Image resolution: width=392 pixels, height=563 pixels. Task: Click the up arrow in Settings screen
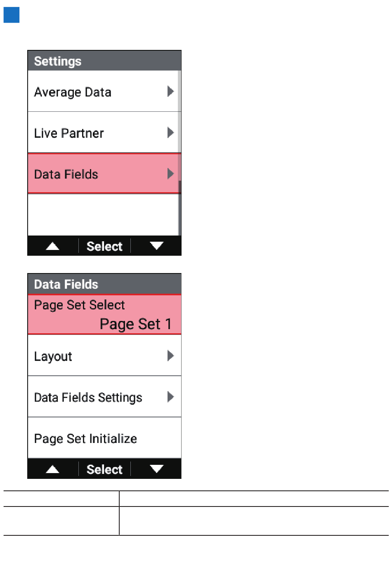pos(52,246)
